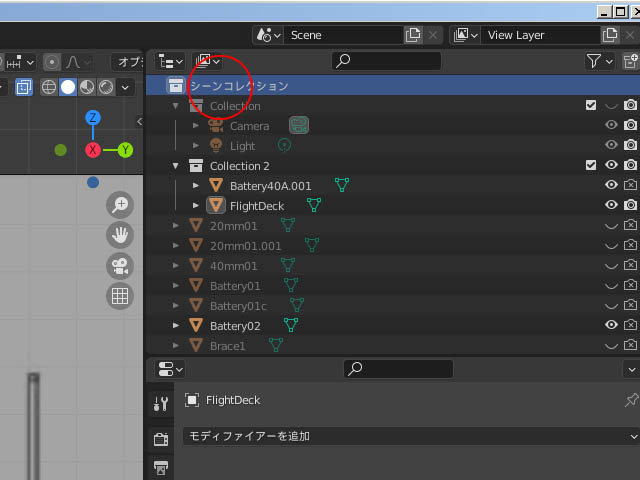This screenshot has width=640, height=480.
Task: Click the viewport zoom button
Action: pos(120,204)
